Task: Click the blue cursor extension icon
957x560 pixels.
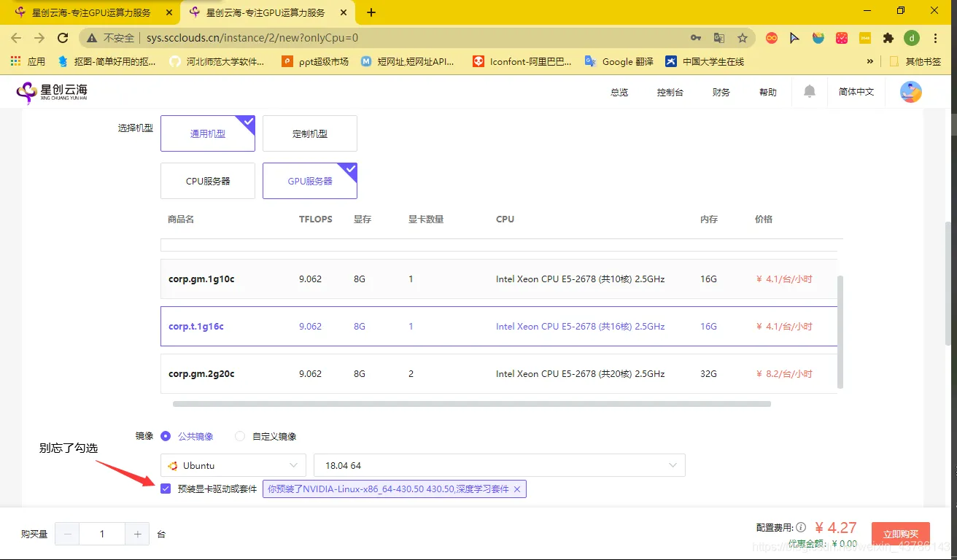Action: tap(794, 38)
